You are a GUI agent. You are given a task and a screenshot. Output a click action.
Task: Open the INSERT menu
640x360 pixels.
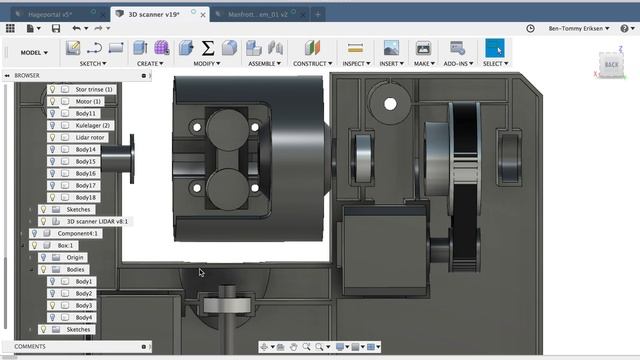tap(391, 64)
